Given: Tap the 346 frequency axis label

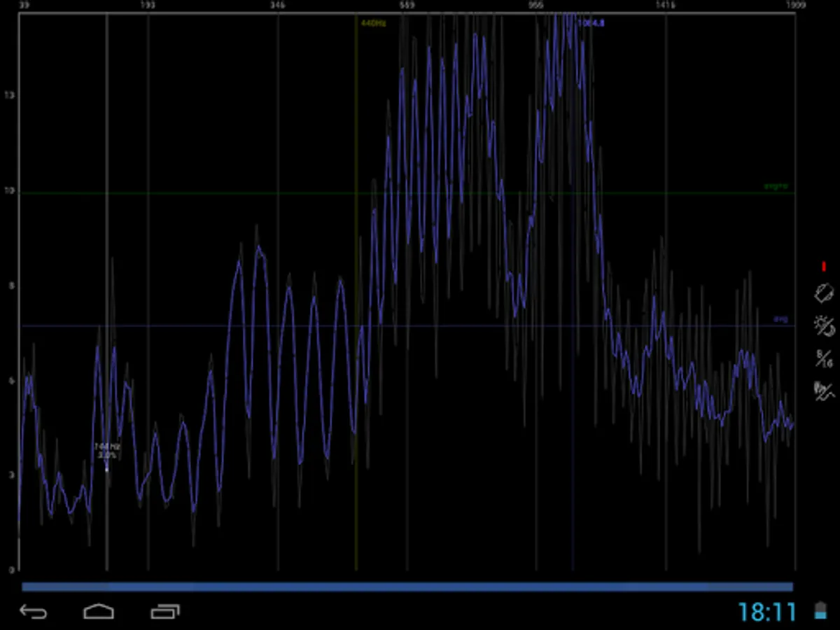Looking at the screenshot, I should [x=278, y=5].
